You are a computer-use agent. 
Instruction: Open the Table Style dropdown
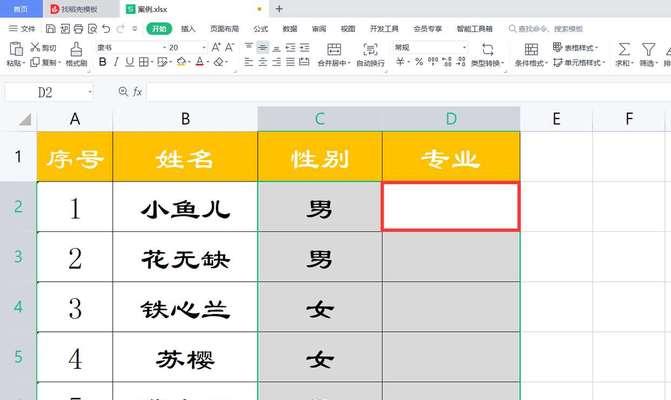pyautogui.click(x=575, y=47)
